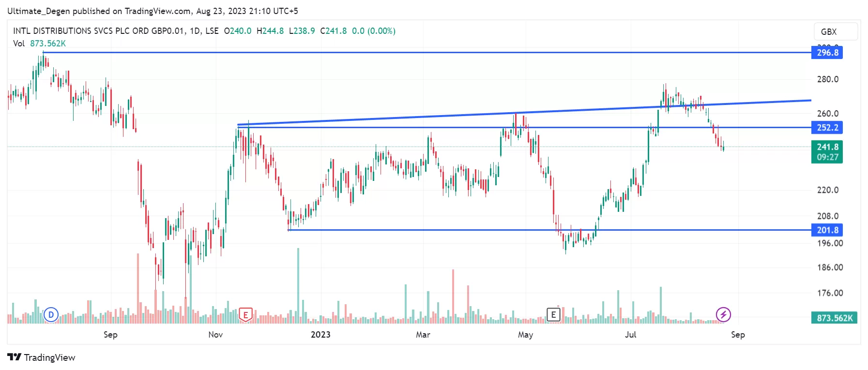Select the 201.8 horizontal line price label

pyautogui.click(x=827, y=230)
